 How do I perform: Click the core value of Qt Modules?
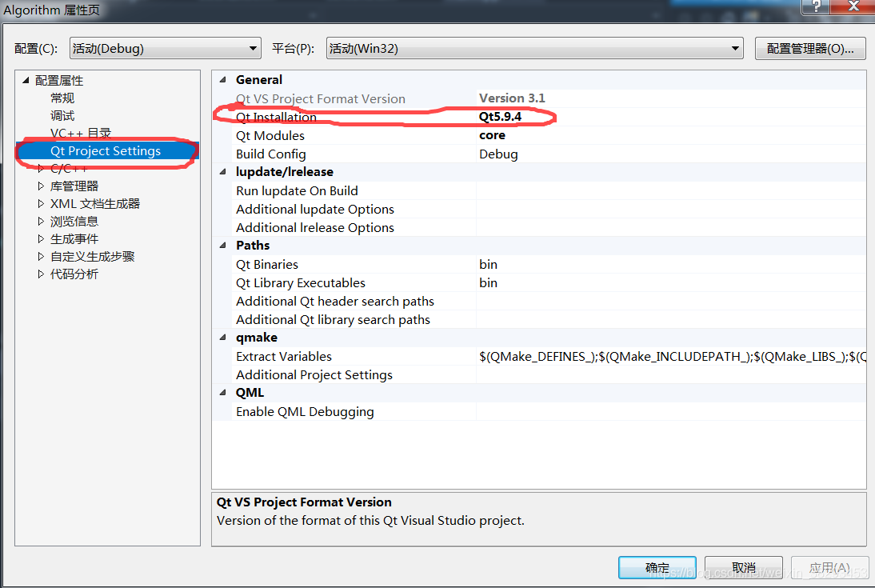492,135
